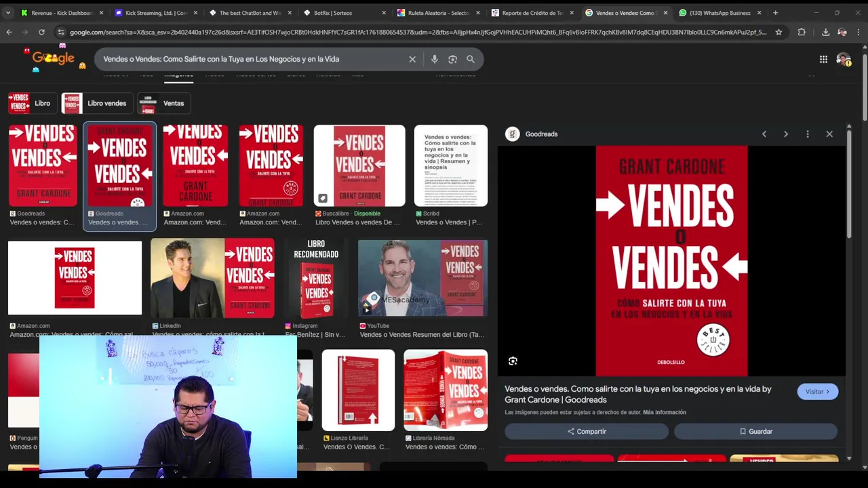Open the Google apps grid
This screenshot has width=868, height=488.
tap(823, 60)
